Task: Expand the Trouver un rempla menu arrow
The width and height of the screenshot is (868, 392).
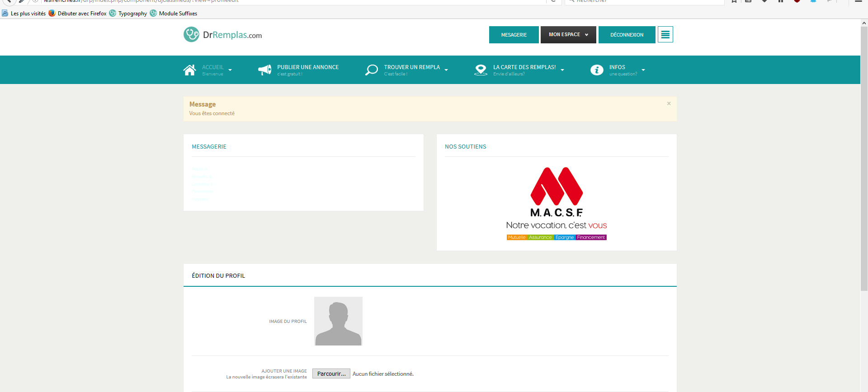Action: (x=446, y=70)
